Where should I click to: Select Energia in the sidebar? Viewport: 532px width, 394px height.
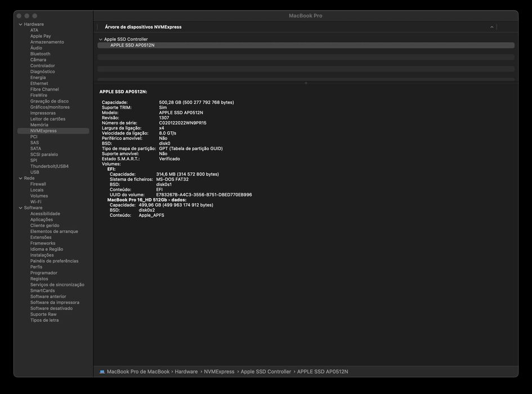pos(38,77)
